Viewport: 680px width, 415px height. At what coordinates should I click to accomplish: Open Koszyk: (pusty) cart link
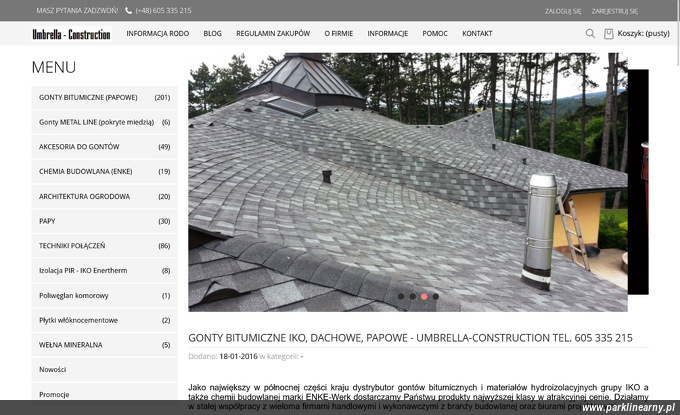644,33
